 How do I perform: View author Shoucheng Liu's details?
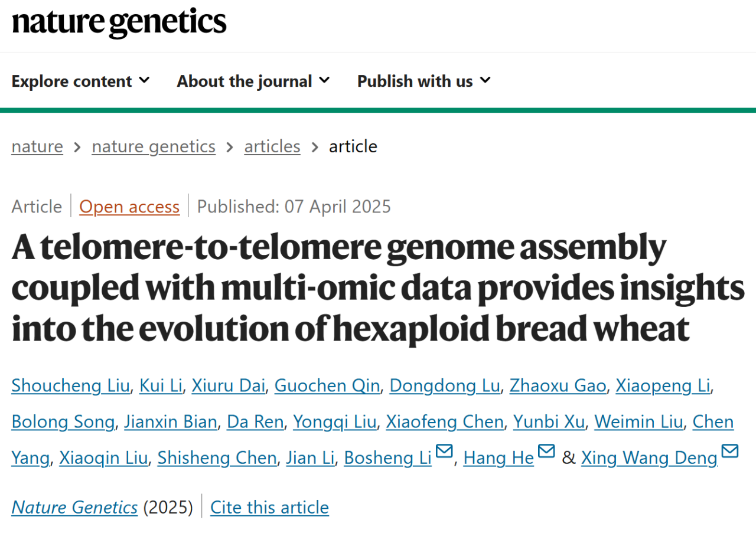(70, 386)
